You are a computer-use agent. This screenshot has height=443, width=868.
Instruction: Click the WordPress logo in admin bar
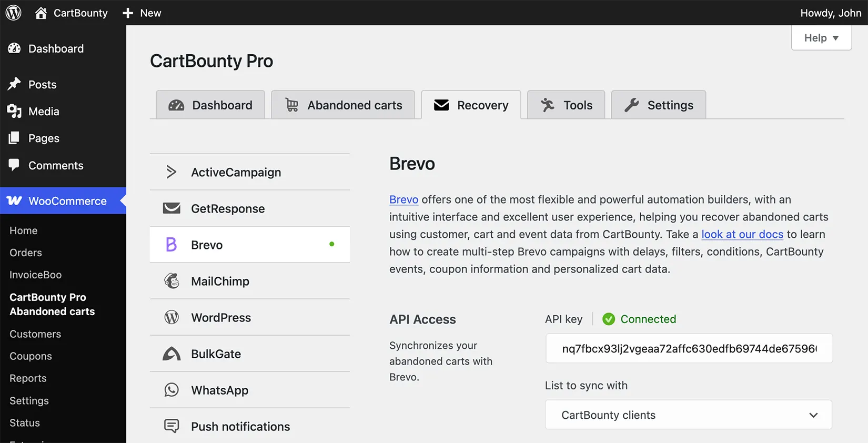pyautogui.click(x=14, y=13)
